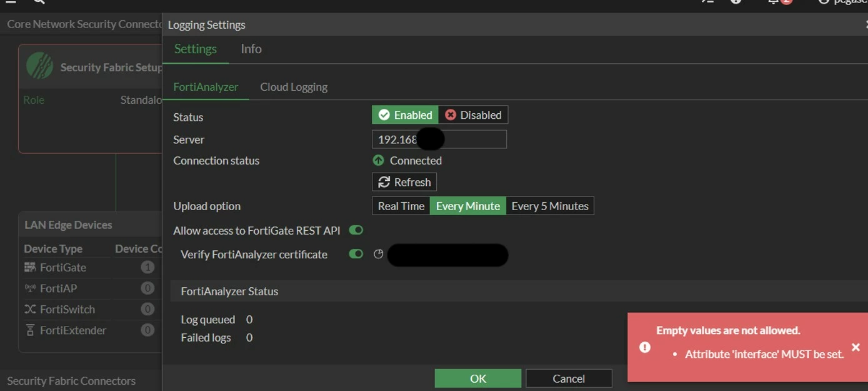Select the FortiGate row label
The height and width of the screenshot is (391, 868).
63,267
